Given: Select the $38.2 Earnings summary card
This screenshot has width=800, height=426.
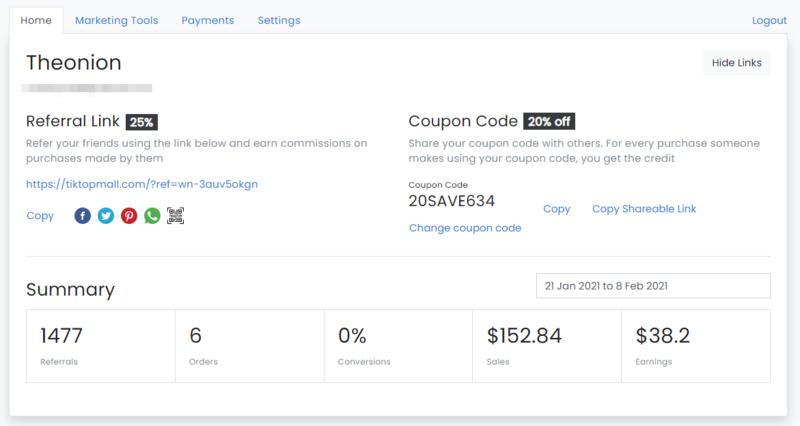Looking at the screenshot, I should 695,345.
